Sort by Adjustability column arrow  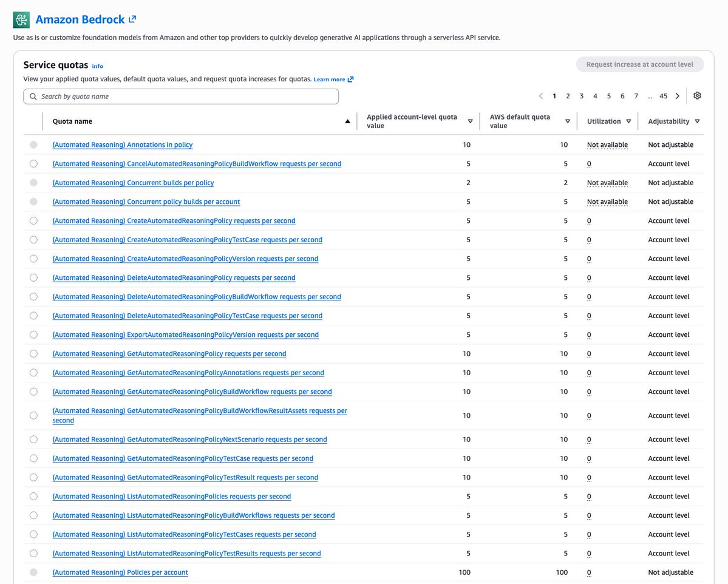(x=698, y=121)
